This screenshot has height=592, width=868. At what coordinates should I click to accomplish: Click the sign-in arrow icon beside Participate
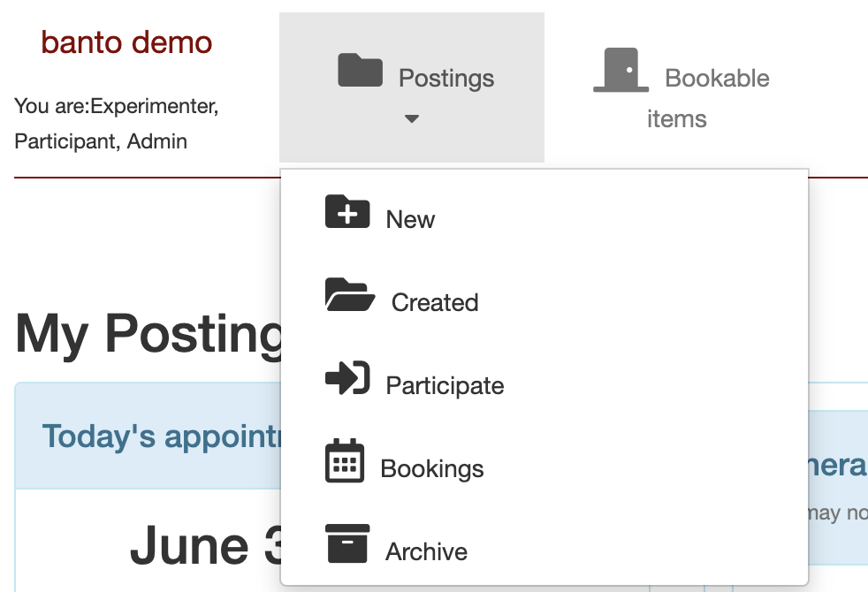pos(347,378)
